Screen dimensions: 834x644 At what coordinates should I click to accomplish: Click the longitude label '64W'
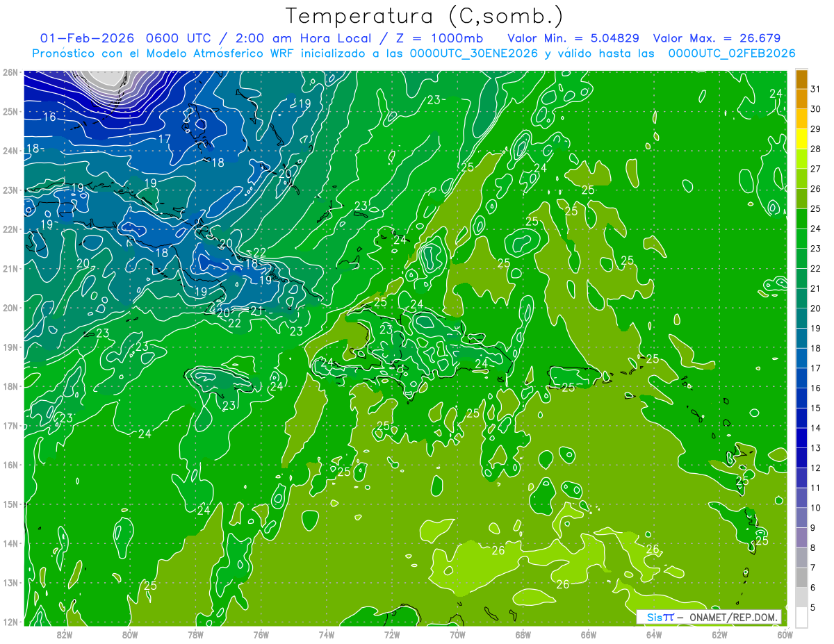point(654,634)
